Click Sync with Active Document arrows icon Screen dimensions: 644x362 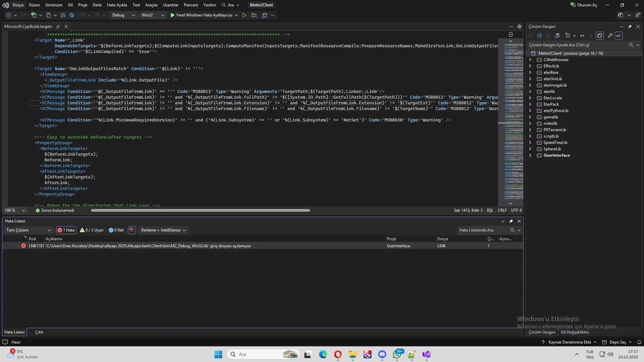(582, 36)
